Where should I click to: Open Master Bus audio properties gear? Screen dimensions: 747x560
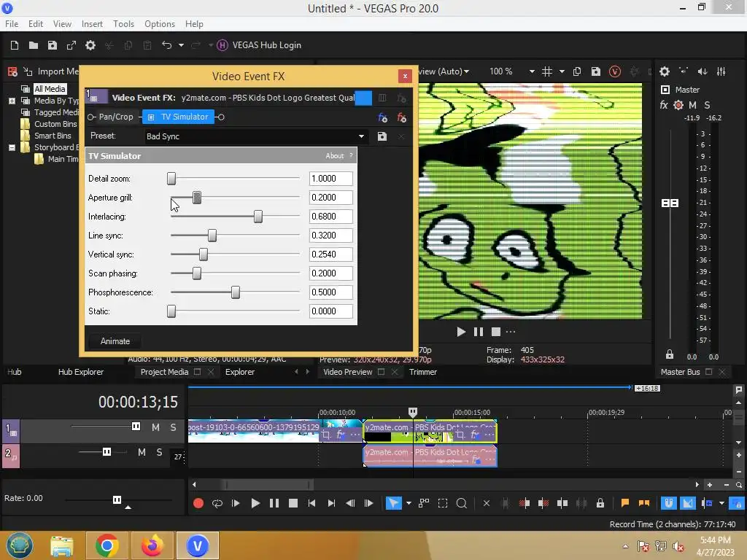[665, 71]
